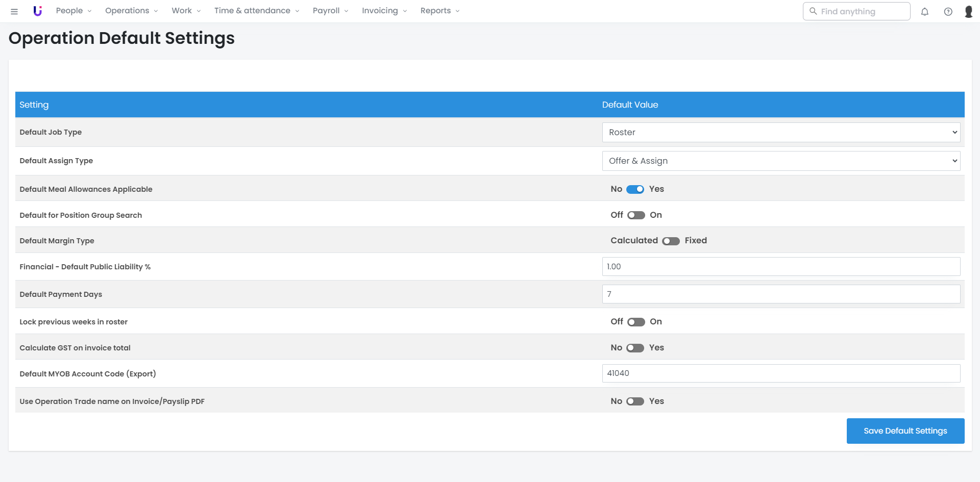Screen dimensions: 980x482
Task: Enable Default for Position Group Search
Action: (636, 215)
